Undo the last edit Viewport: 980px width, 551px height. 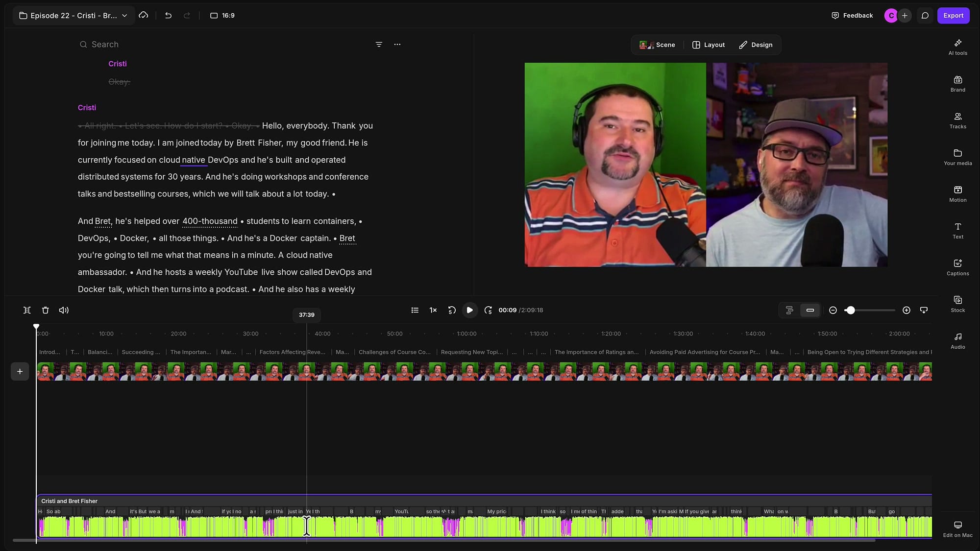[168, 16]
